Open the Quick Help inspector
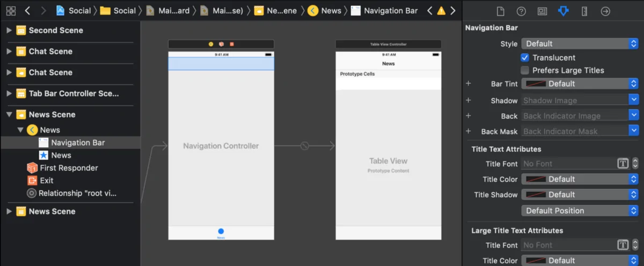644x266 pixels. [521, 11]
